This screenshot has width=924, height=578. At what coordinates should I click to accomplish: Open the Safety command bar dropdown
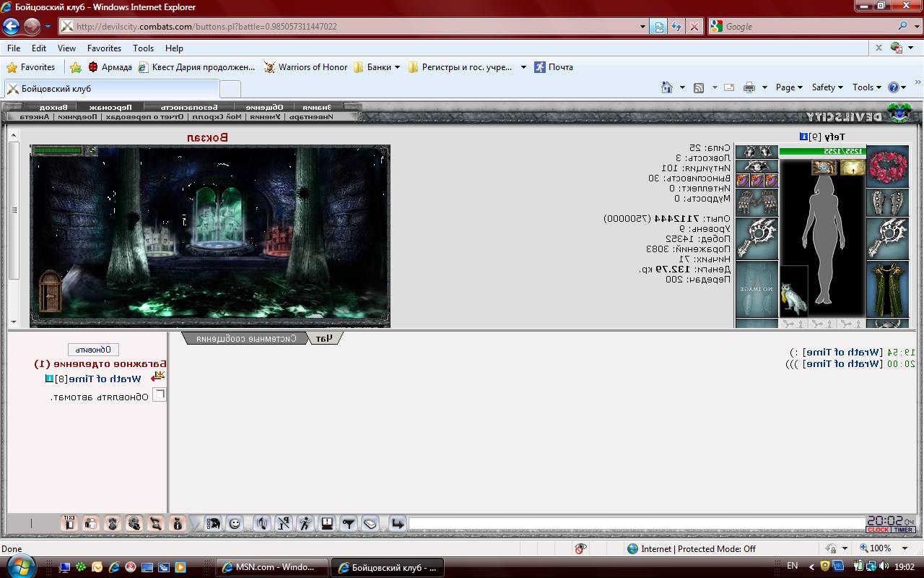pos(827,87)
